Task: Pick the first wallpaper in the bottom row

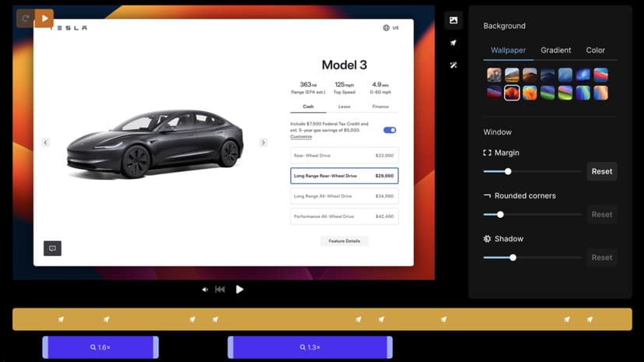Action: [x=494, y=93]
